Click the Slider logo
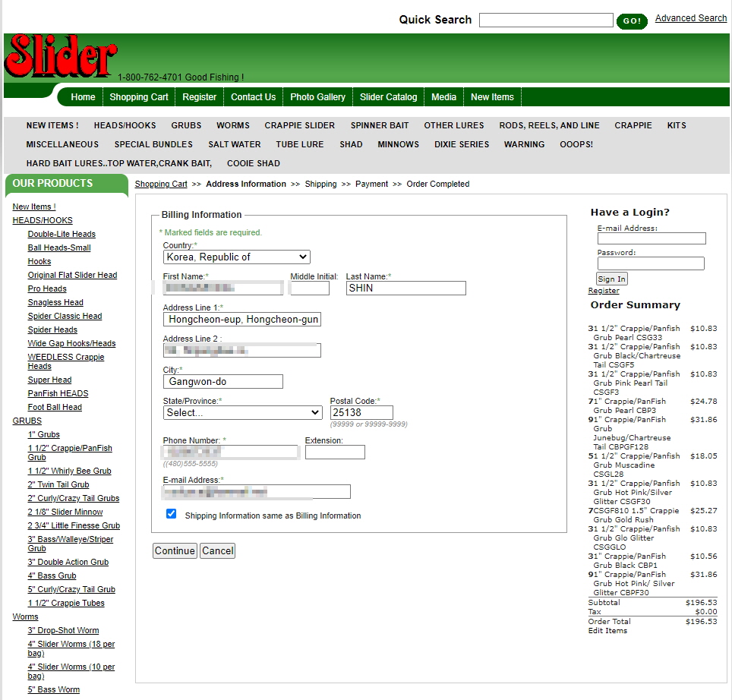The height and width of the screenshot is (700, 732). [61, 56]
